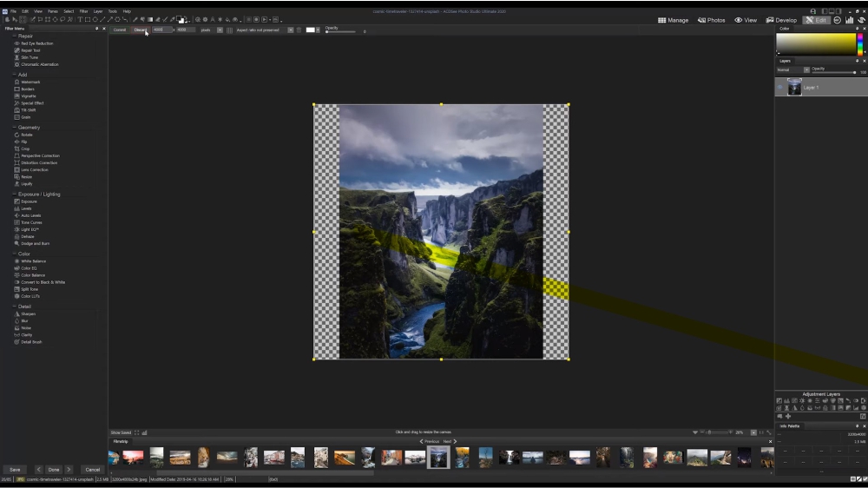Switch to Manage mode

coord(674,20)
